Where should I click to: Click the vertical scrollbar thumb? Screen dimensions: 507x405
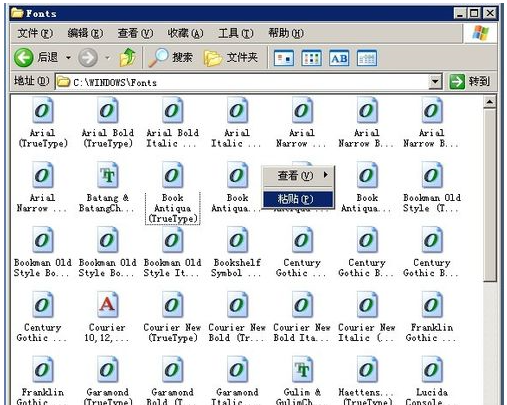pos(489,195)
